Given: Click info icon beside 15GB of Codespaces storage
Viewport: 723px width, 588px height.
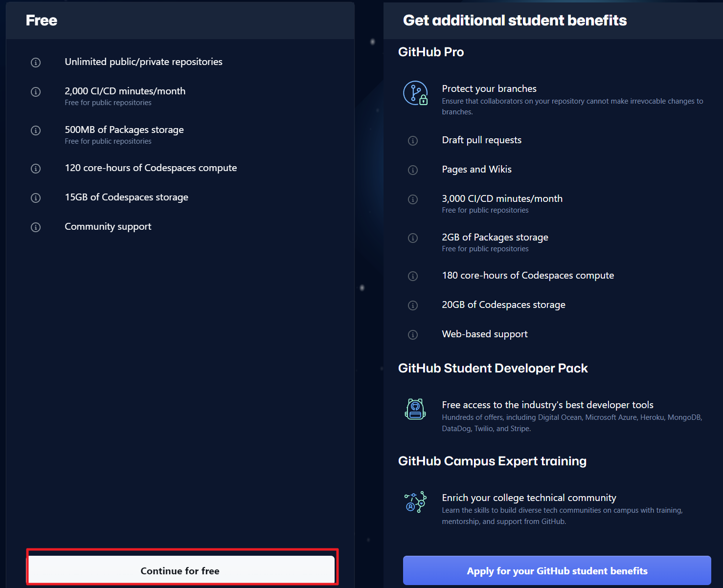Looking at the screenshot, I should (36, 198).
